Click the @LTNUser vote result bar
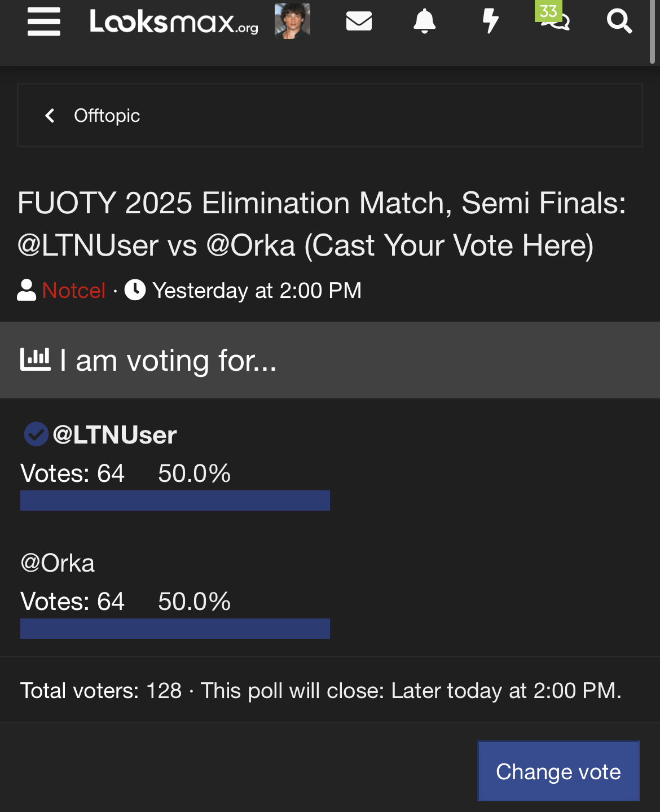 click(x=175, y=501)
